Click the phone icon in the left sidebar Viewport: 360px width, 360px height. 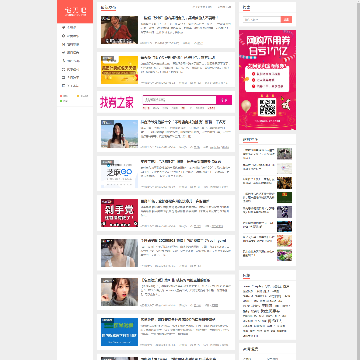(63, 61)
